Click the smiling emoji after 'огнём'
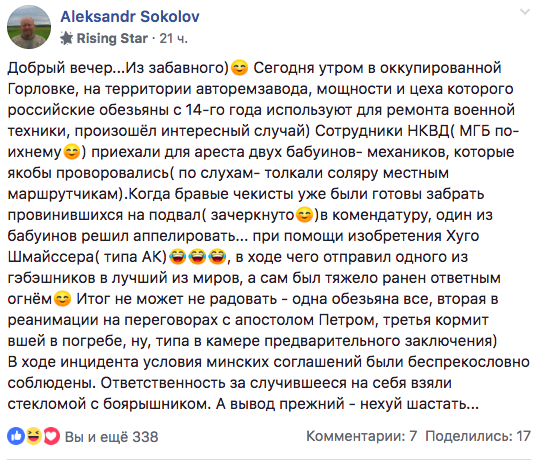This screenshot has width=544, height=460. (x=62, y=299)
